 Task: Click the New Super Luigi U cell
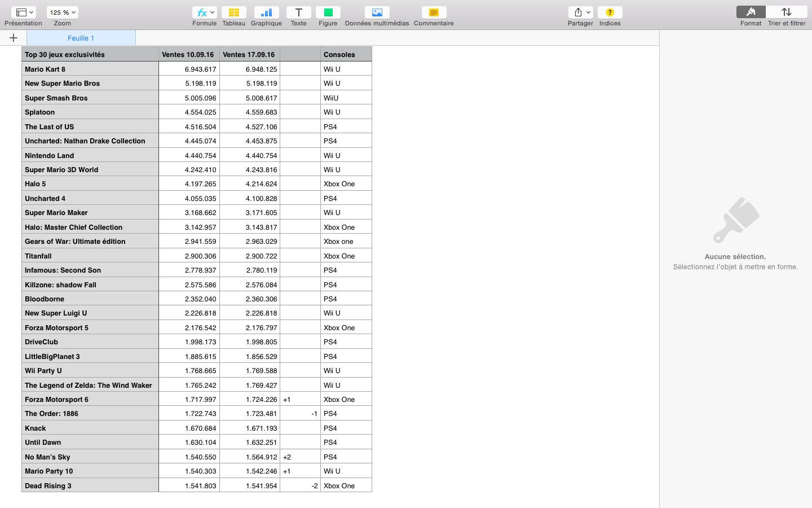(x=90, y=313)
